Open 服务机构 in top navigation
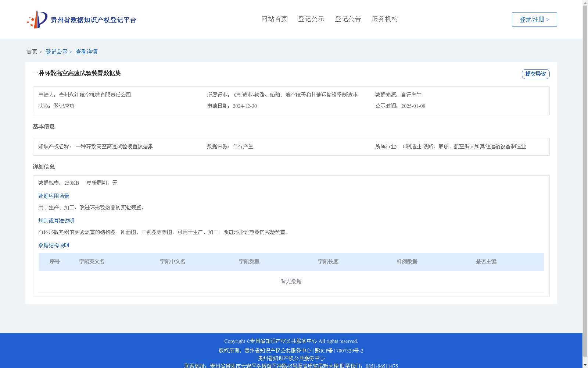This screenshot has width=588, height=368. pyautogui.click(x=385, y=19)
